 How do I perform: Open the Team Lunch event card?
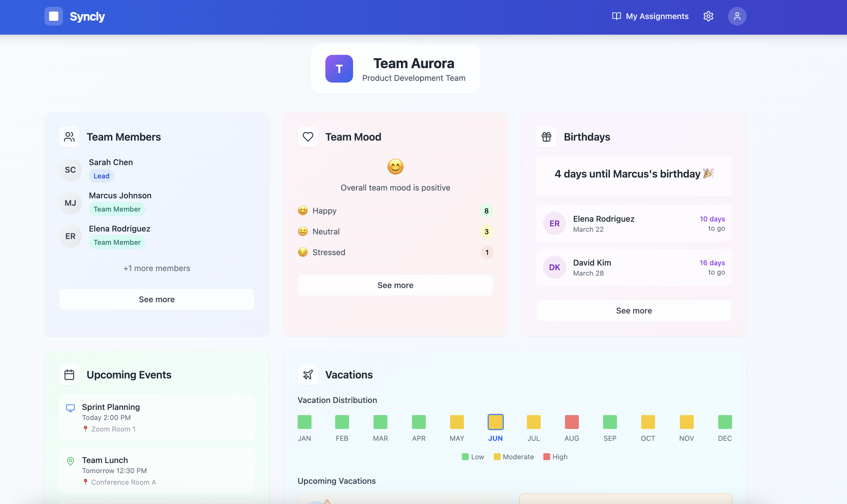pyautogui.click(x=156, y=471)
